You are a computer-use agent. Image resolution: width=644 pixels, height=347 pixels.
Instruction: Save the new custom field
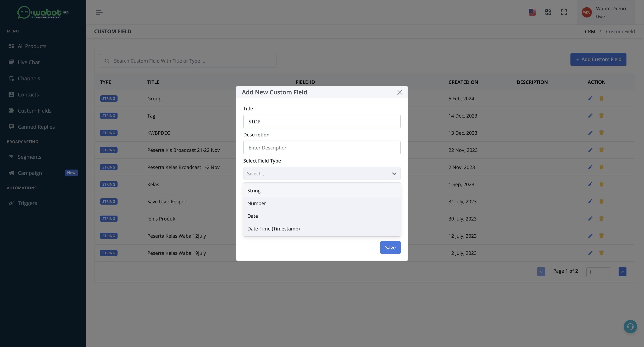tap(390, 247)
